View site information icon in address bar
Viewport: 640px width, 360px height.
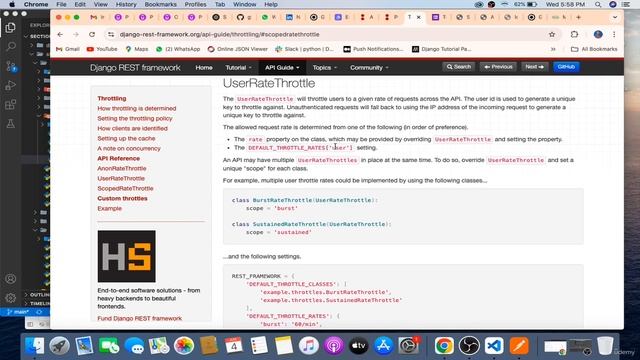[x=111, y=35]
